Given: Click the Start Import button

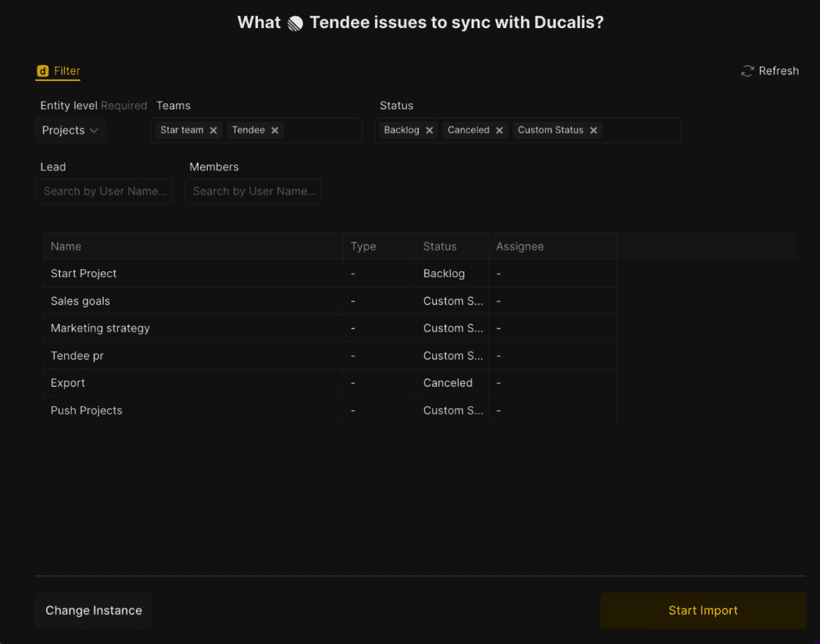Looking at the screenshot, I should click(703, 611).
